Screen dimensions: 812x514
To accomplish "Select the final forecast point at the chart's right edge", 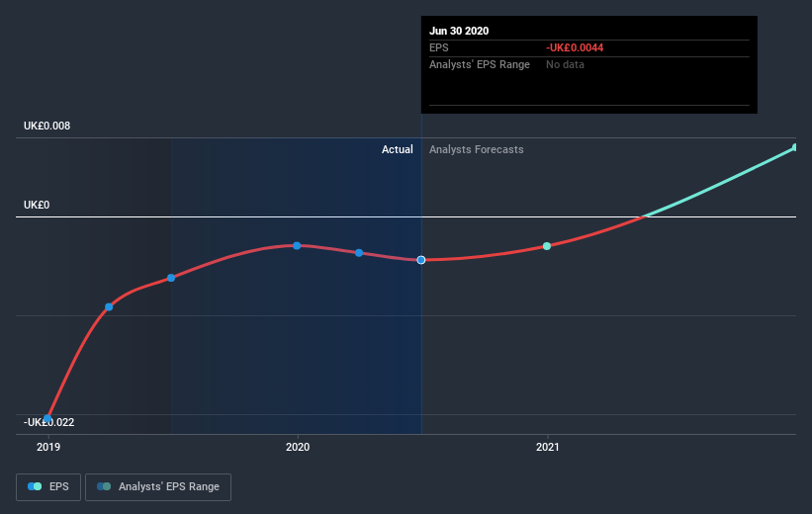I will 795,147.
